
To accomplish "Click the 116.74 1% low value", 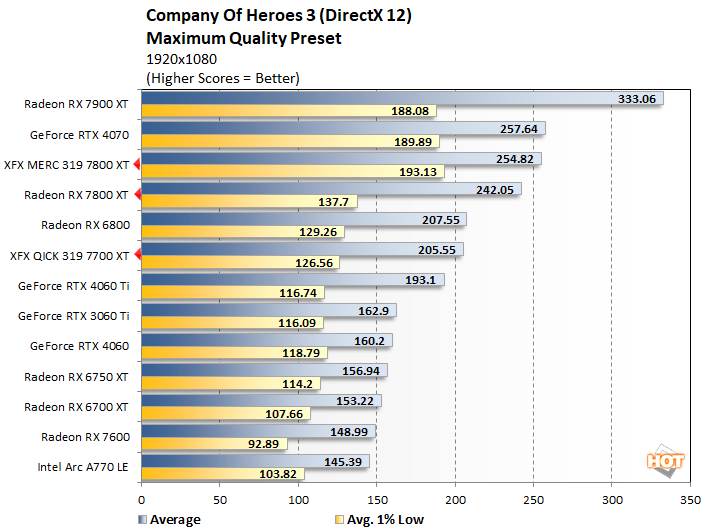I will tap(298, 293).
